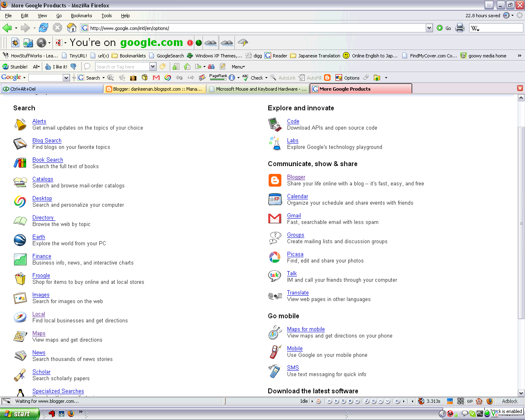
Task: Click the TinyURL! bookmark
Action: pos(74,55)
